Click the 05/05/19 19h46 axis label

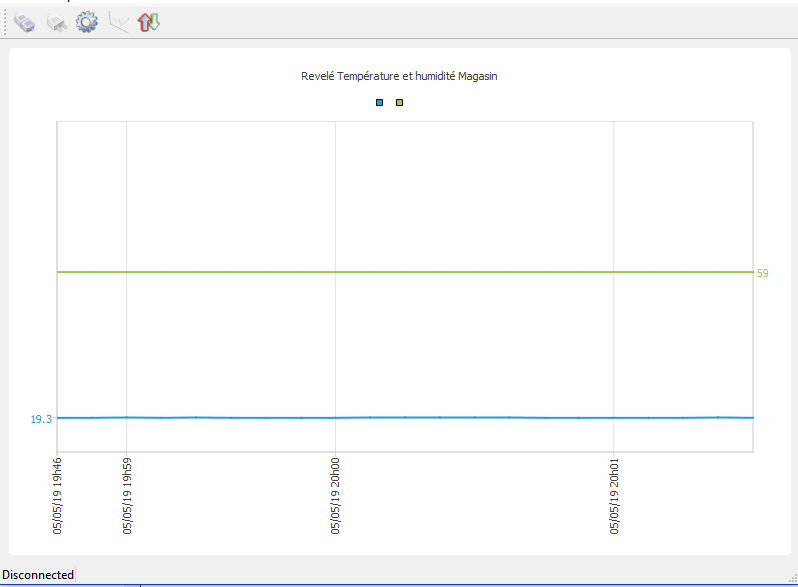point(57,496)
